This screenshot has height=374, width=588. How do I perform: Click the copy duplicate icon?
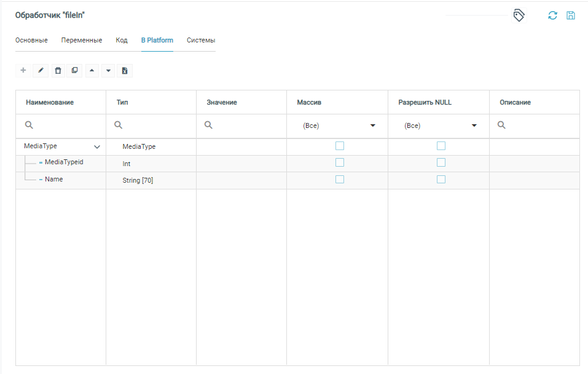[x=74, y=71]
